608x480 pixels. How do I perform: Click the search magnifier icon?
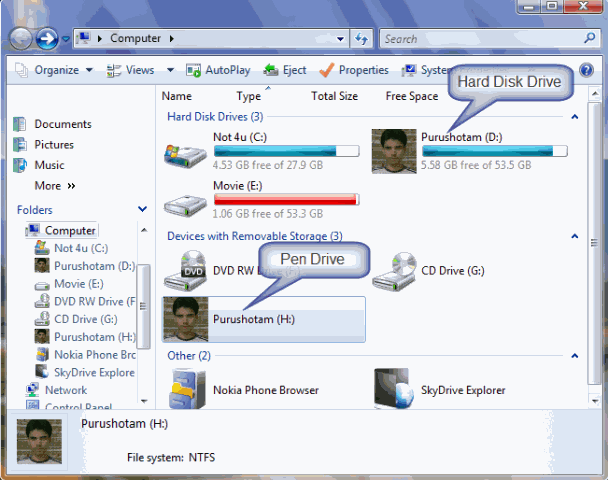(589, 38)
